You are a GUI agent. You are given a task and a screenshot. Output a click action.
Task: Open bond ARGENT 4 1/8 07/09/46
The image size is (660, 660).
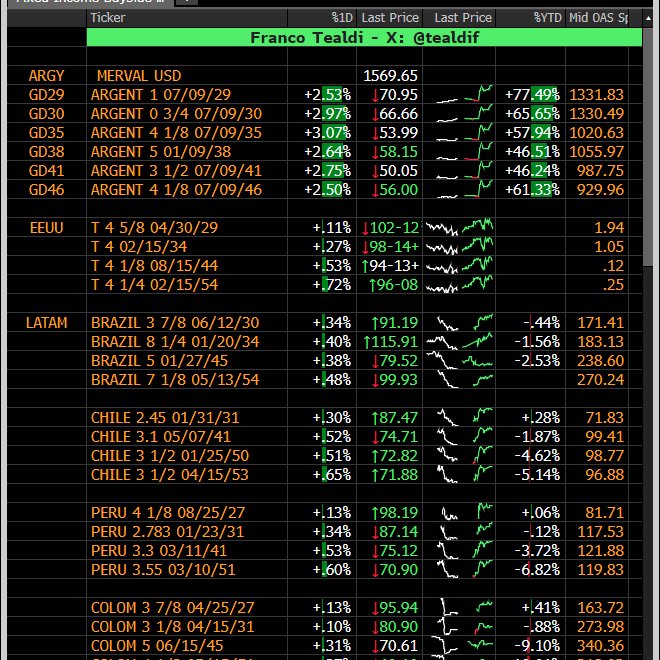[x=176, y=190]
